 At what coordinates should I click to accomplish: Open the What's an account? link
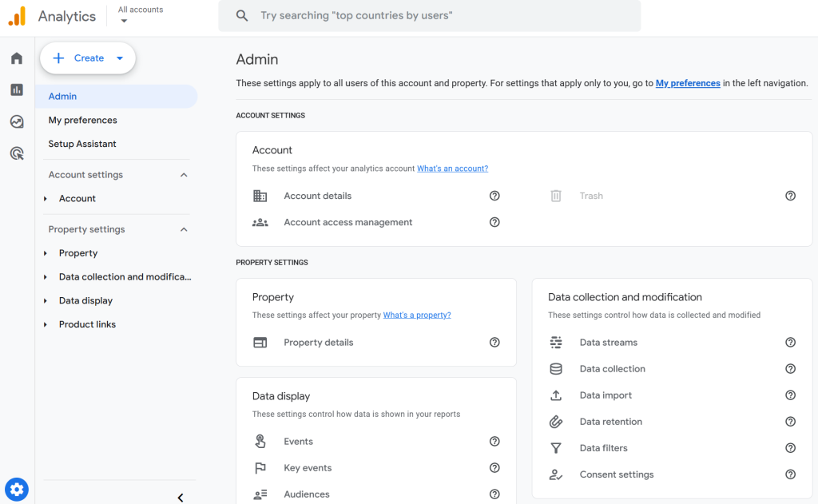coord(452,169)
